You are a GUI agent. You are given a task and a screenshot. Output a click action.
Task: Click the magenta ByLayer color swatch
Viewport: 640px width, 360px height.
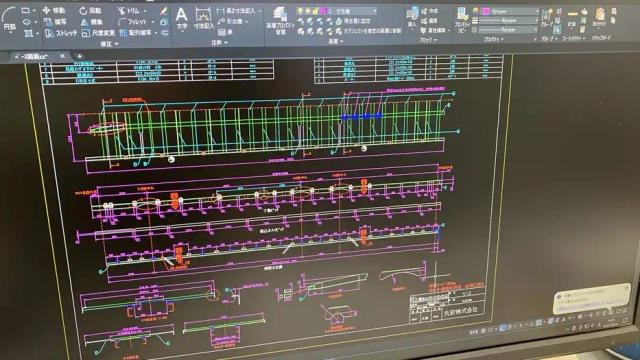point(486,11)
